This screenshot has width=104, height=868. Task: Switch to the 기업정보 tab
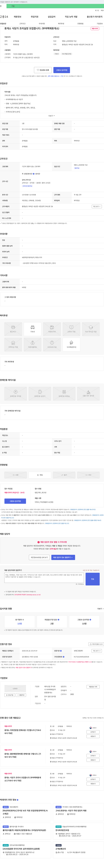pos(100,24)
